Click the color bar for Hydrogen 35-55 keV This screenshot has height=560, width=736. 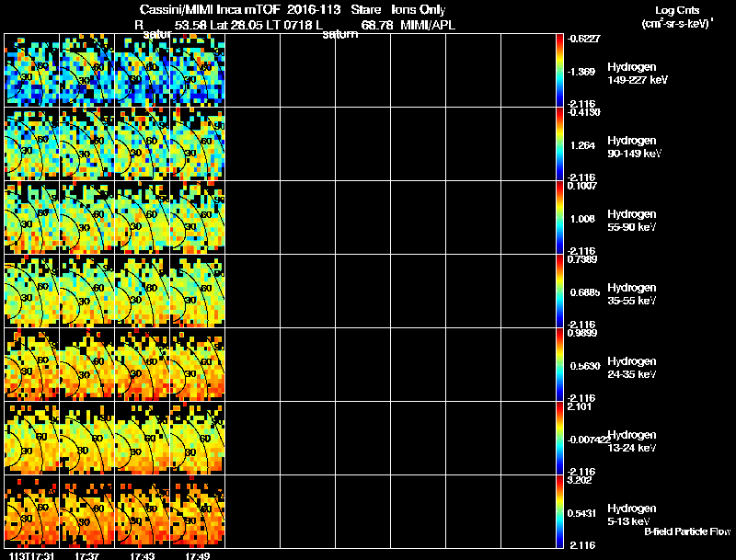559,291
